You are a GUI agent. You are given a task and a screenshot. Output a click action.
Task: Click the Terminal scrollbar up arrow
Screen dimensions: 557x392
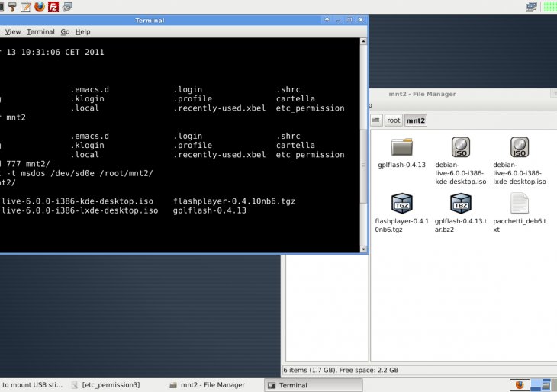tap(363, 41)
